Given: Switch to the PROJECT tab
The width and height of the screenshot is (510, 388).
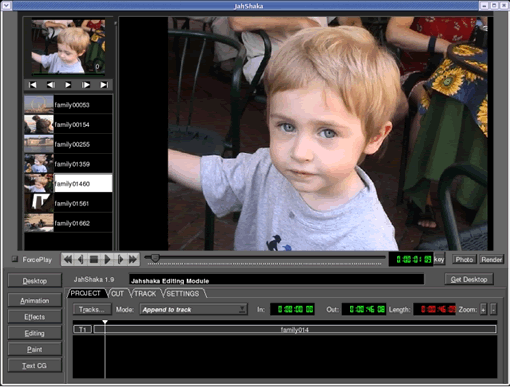Looking at the screenshot, I should point(86,293).
